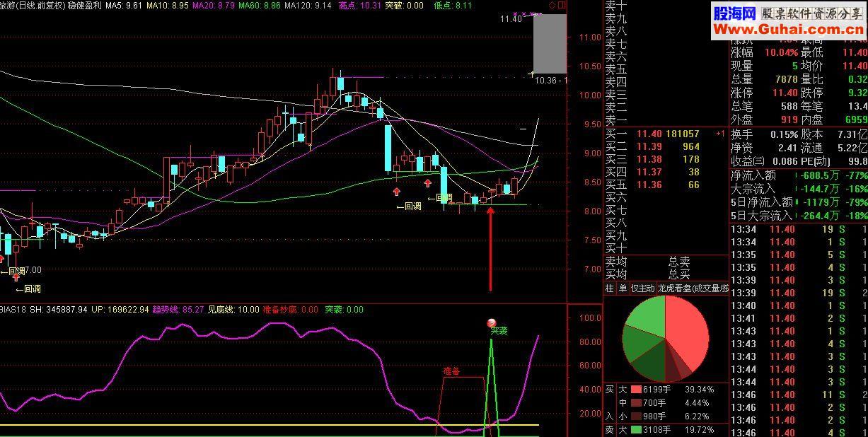Click the 总卖 label
Viewport: 868px width, 437px height.
click(679, 262)
